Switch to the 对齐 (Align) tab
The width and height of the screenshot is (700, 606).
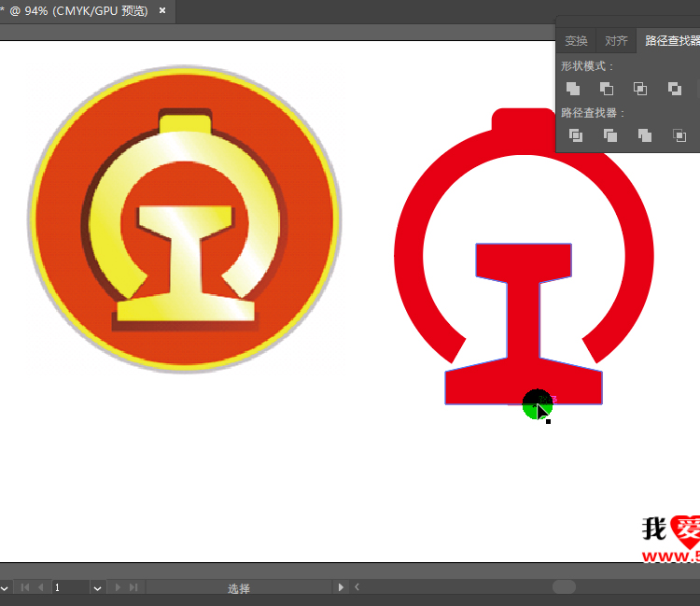click(x=616, y=41)
